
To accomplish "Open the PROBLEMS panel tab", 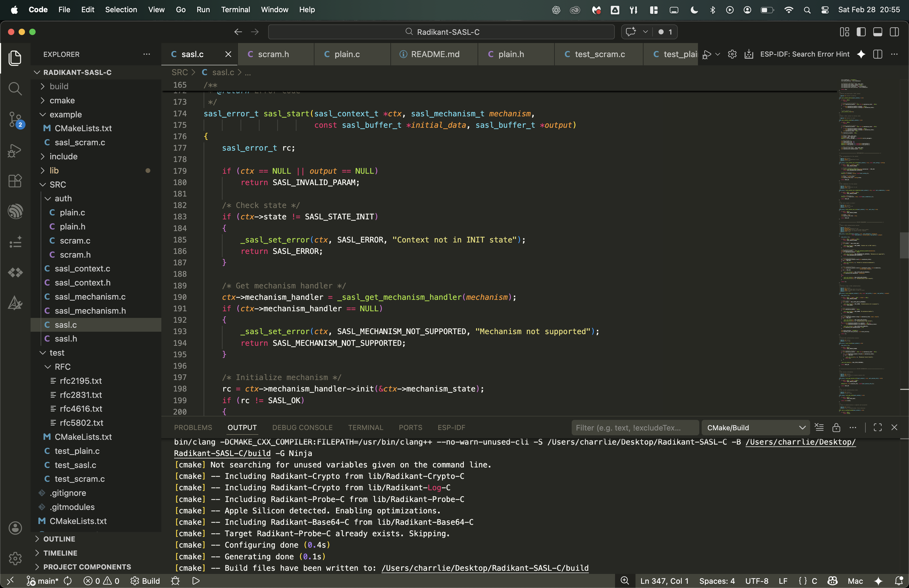I will tap(193, 427).
